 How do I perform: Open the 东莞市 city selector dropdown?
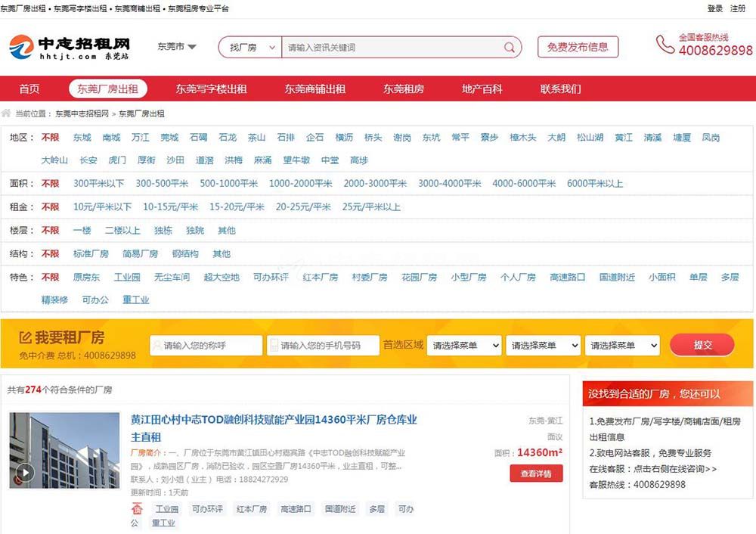tap(176, 46)
